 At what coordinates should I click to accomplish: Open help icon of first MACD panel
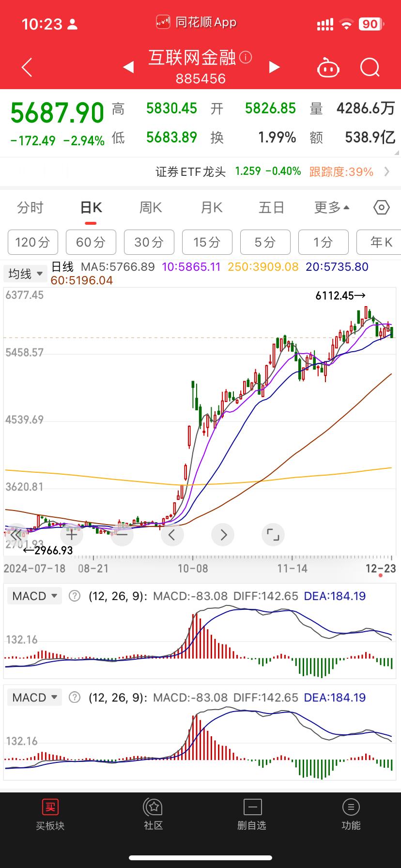74,596
